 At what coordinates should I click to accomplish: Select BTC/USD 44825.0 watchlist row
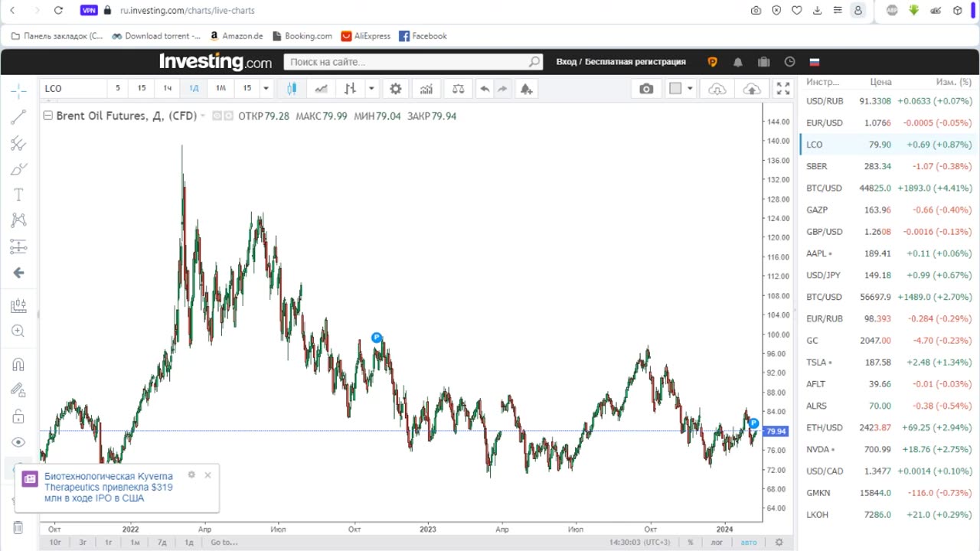[888, 188]
